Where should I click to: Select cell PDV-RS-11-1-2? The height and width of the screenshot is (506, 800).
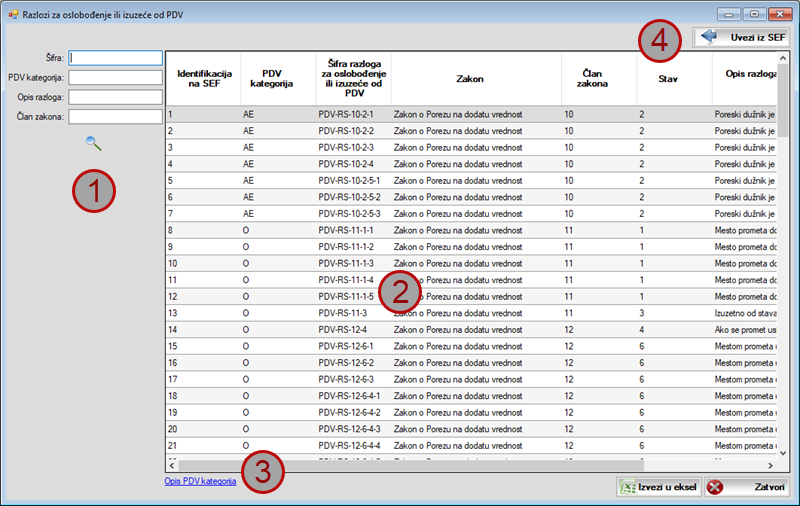(354, 247)
